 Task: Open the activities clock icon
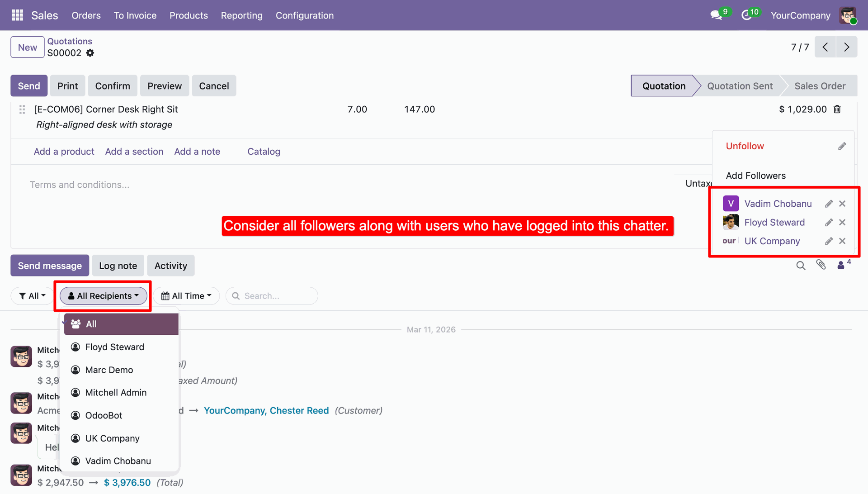746,15
